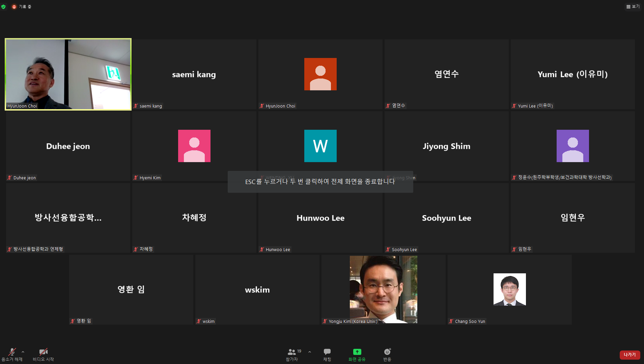The width and height of the screenshot is (644, 364).
Task: Click the unmute microphone icon
Action: coord(12,352)
